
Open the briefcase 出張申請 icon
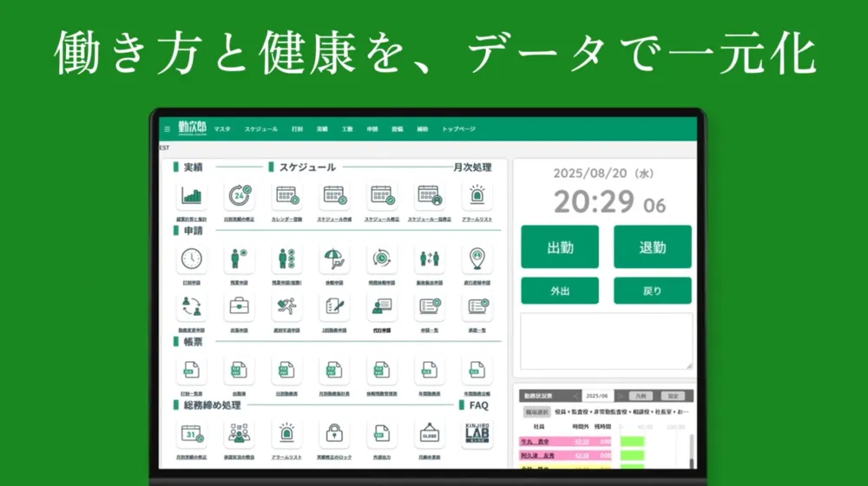click(240, 306)
